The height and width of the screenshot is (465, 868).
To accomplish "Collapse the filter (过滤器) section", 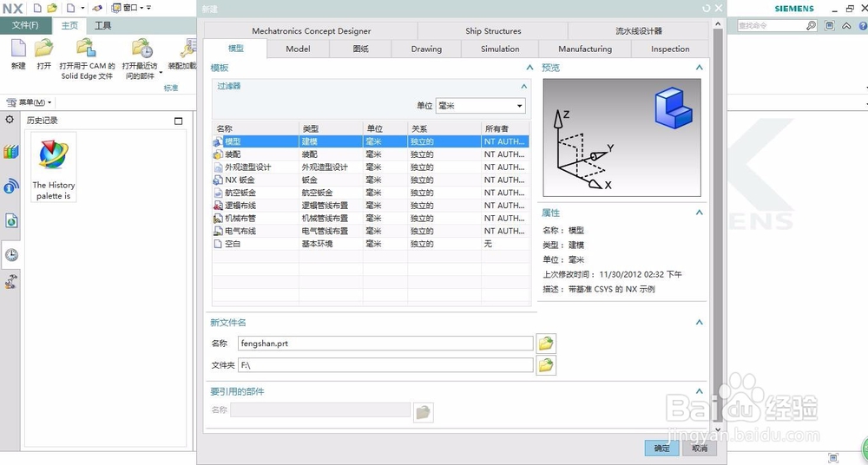I will [x=523, y=87].
